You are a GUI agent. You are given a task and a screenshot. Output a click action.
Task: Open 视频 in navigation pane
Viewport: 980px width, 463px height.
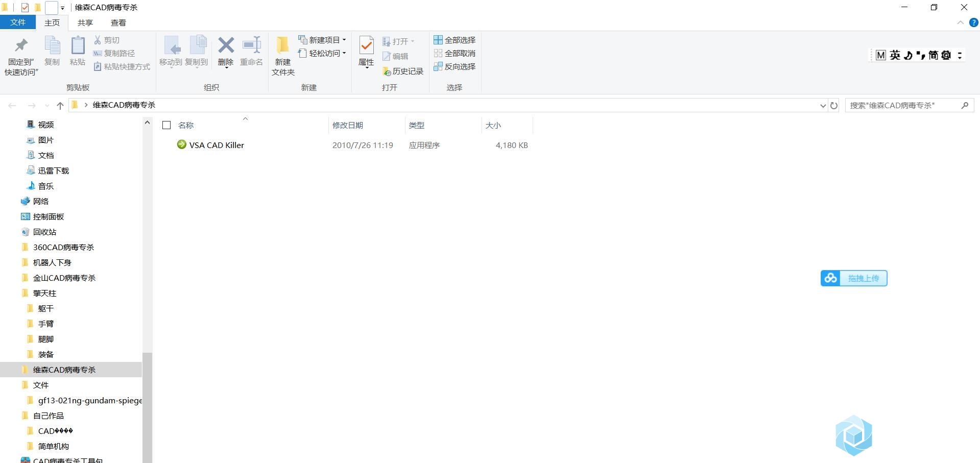[x=46, y=125]
